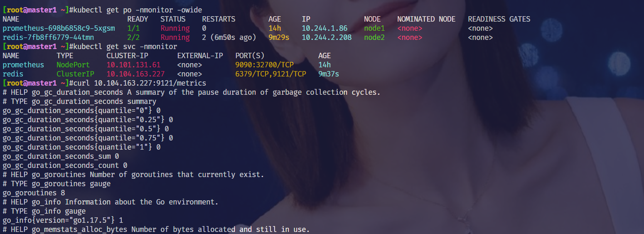Click the metric line with quantile="0.25"
This screenshot has height=234, width=644.
[88, 120]
